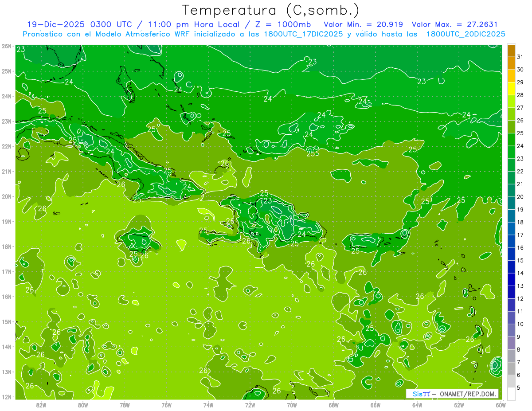Click the color scale label '16'

click(x=520, y=247)
